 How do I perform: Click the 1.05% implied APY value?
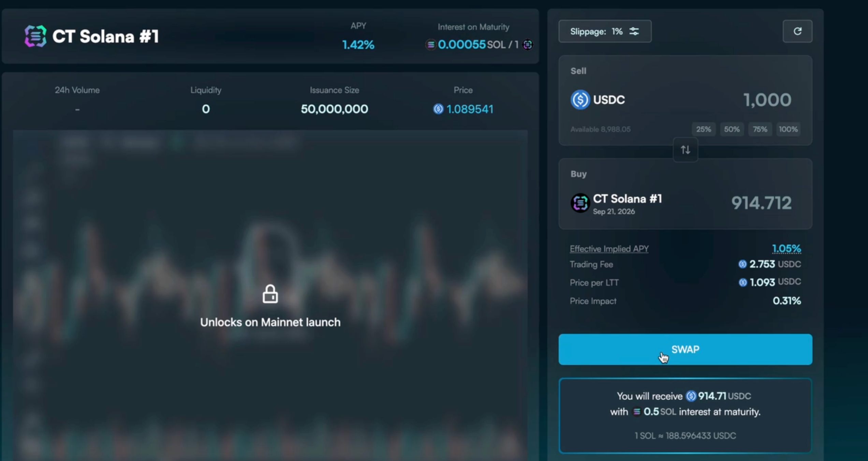tap(786, 249)
